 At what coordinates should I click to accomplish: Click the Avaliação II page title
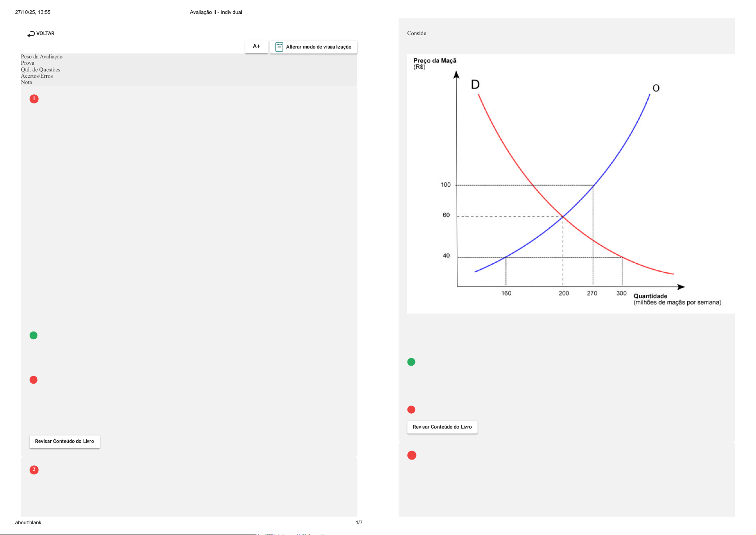(216, 12)
